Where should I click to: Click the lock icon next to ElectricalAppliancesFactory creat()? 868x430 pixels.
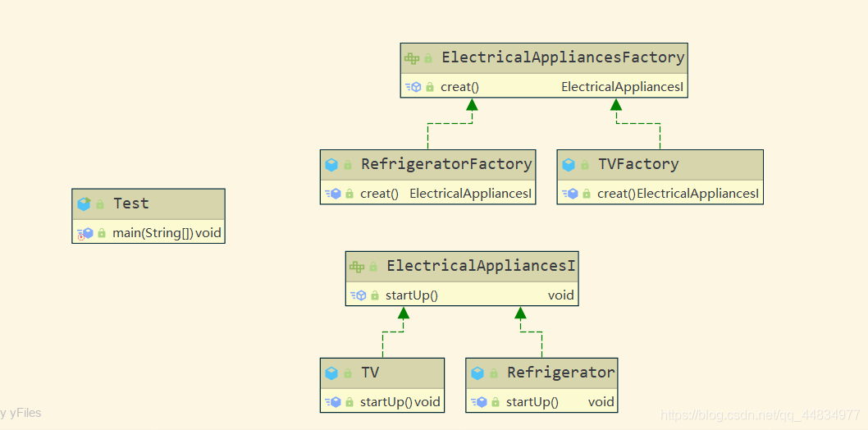pyautogui.click(x=430, y=87)
